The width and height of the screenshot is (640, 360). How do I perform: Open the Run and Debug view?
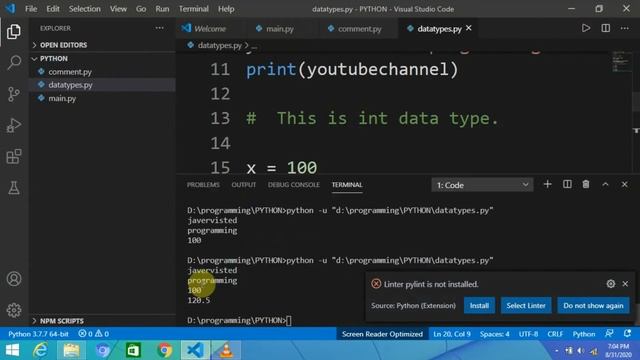pos(13,125)
